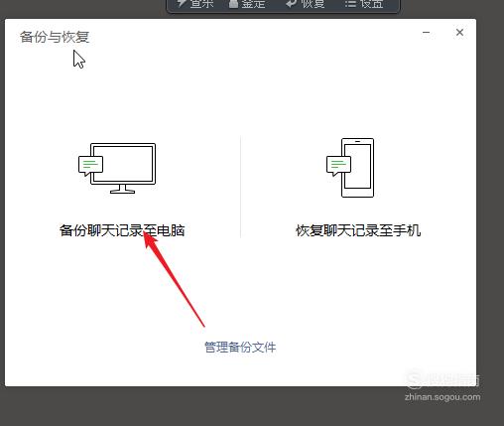Close the 备份与恢复 window
The height and width of the screenshot is (426, 504).
tap(459, 33)
